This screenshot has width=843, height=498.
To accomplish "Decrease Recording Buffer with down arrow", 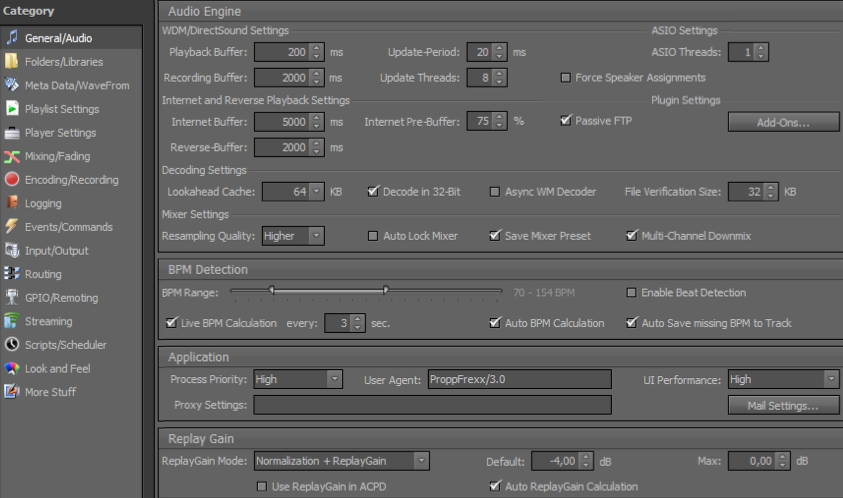I will pyautogui.click(x=317, y=82).
